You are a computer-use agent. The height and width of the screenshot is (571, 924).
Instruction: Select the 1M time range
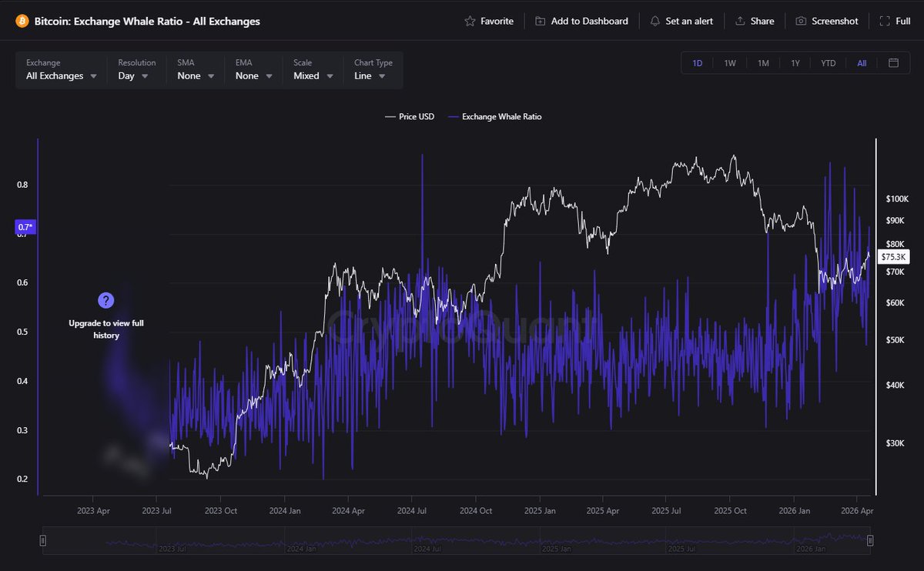[x=763, y=63]
